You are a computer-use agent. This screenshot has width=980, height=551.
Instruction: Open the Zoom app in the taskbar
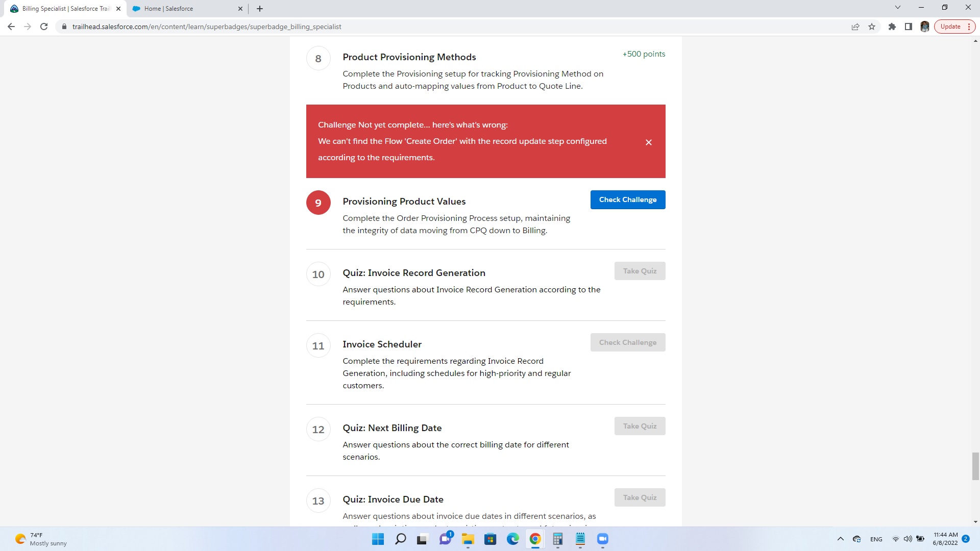coord(602,539)
